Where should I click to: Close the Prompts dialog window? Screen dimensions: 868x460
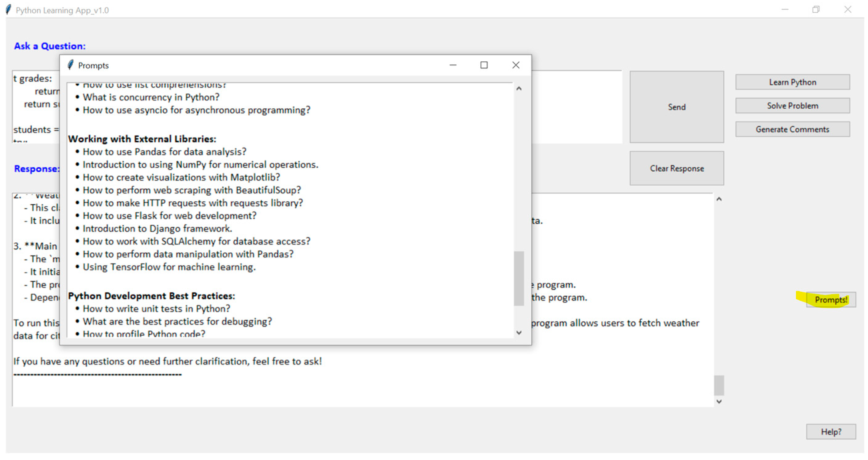pyautogui.click(x=515, y=65)
